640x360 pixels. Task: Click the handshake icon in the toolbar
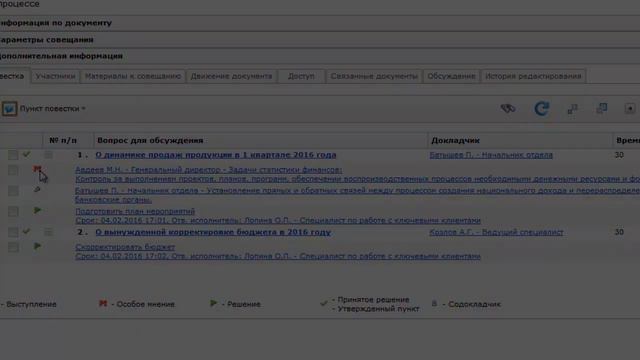tap(508, 109)
